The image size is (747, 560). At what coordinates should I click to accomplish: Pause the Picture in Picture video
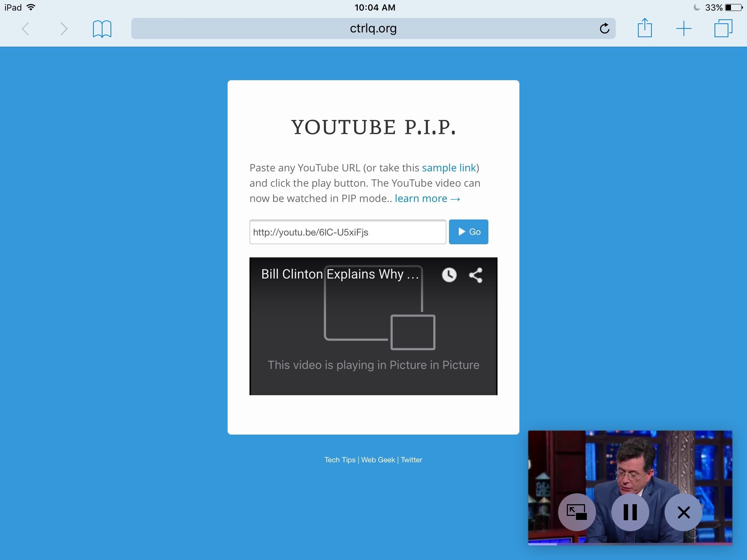pyautogui.click(x=630, y=512)
